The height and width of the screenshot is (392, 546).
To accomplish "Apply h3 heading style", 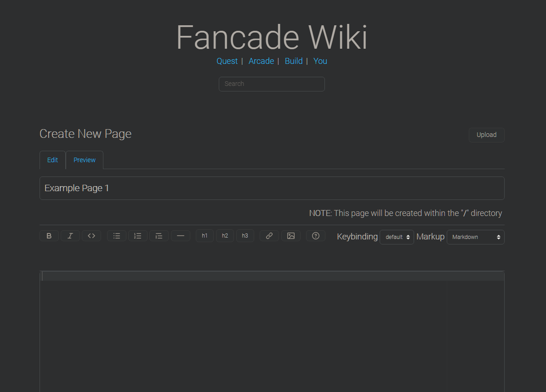I will pyautogui.click(x=245, y=236).
